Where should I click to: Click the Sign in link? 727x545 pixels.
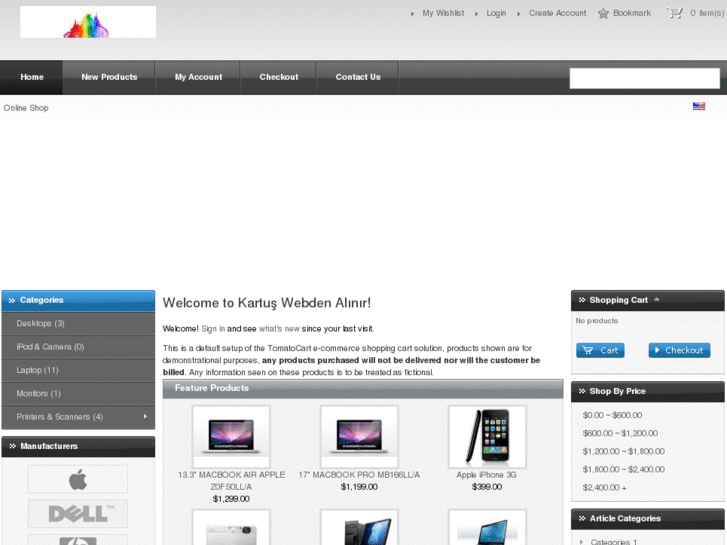click(213, 329)
